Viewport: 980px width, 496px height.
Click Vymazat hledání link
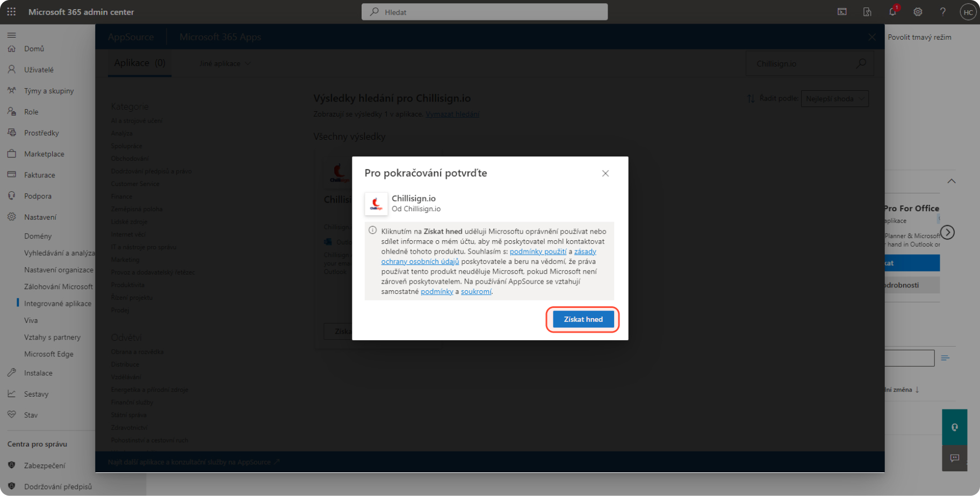(x=452, y=114)
